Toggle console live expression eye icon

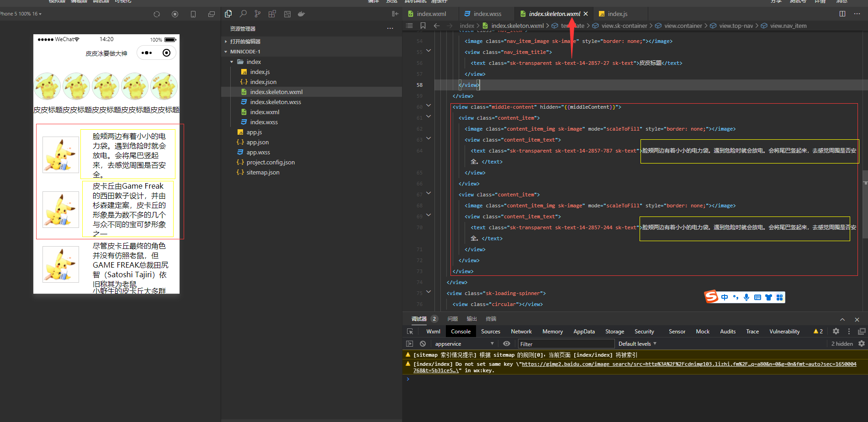coord(507,343)
